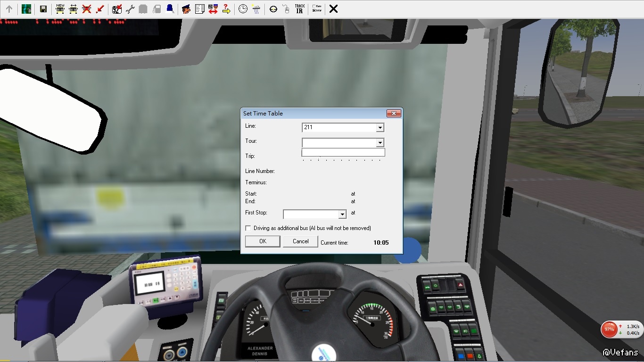Open the First Stop dropdown
The height and width of the screenshot is (362, 644).
[342, 214]
